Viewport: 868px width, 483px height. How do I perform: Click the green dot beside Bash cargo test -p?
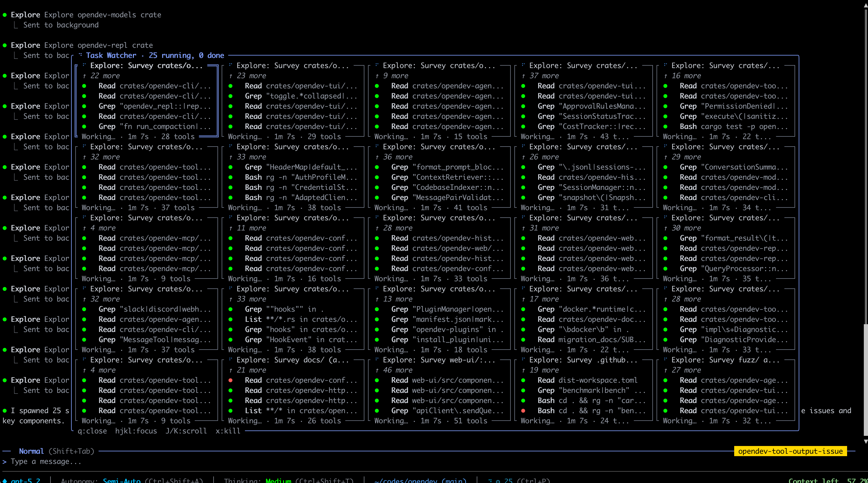click(x=665, y=127)
